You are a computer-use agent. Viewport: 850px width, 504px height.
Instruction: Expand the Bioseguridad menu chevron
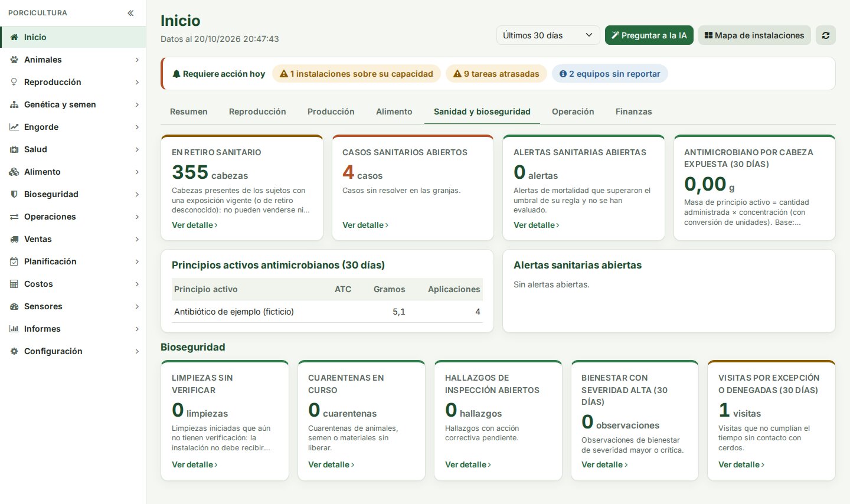point(137,194)
